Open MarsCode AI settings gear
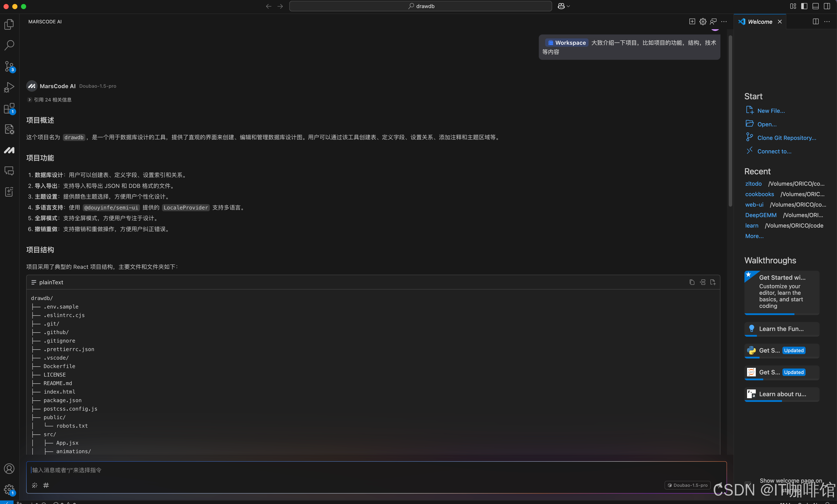 coord(703,21)
